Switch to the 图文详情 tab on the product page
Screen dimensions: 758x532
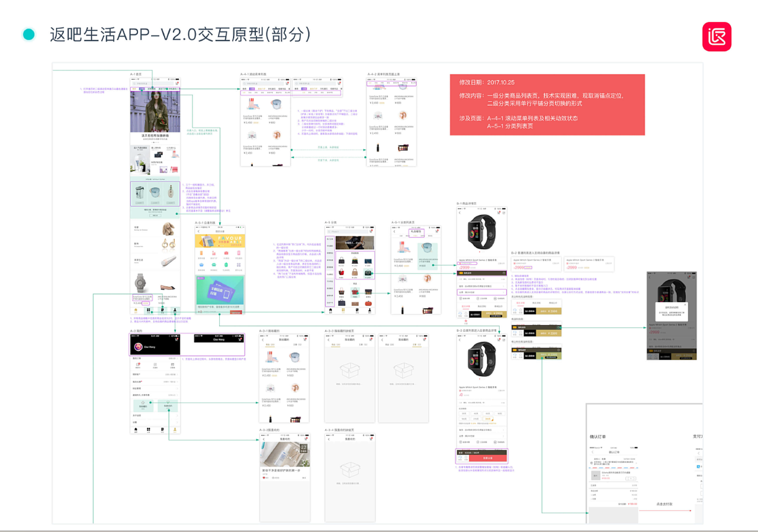(x=466, y=307)
